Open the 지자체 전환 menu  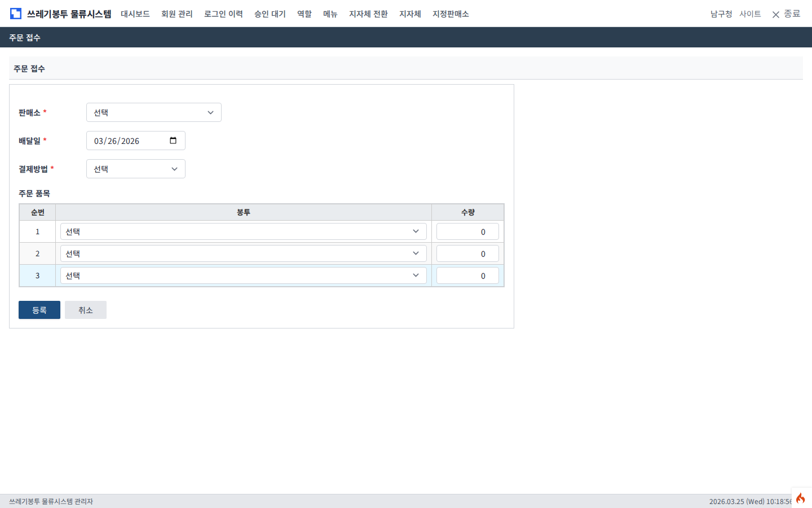pos(368,14)
